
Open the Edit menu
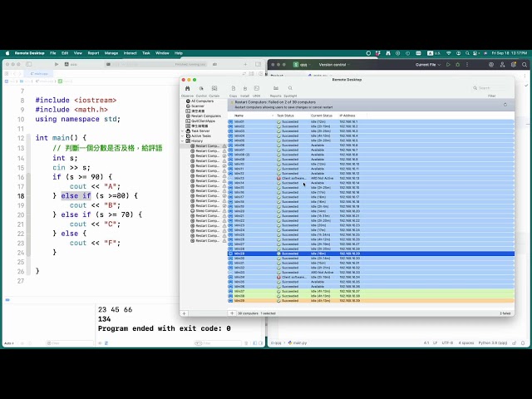[x=65, y=53]
